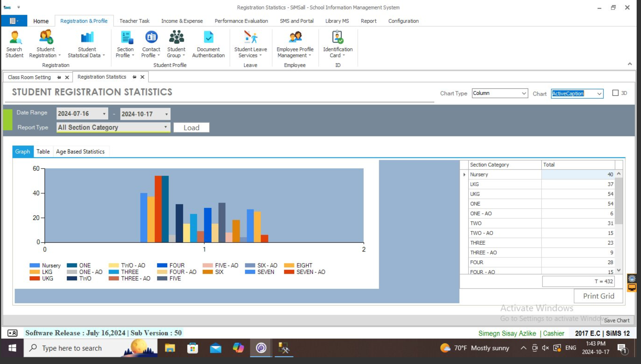
Task: Open the Report ribbon tab
Action: pos(368,21)
